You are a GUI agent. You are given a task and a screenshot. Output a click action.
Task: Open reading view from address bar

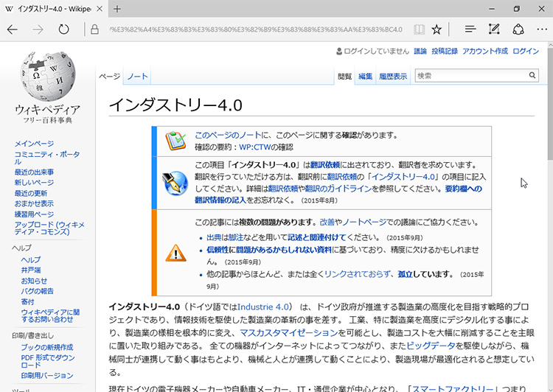[x=419, y=29]
